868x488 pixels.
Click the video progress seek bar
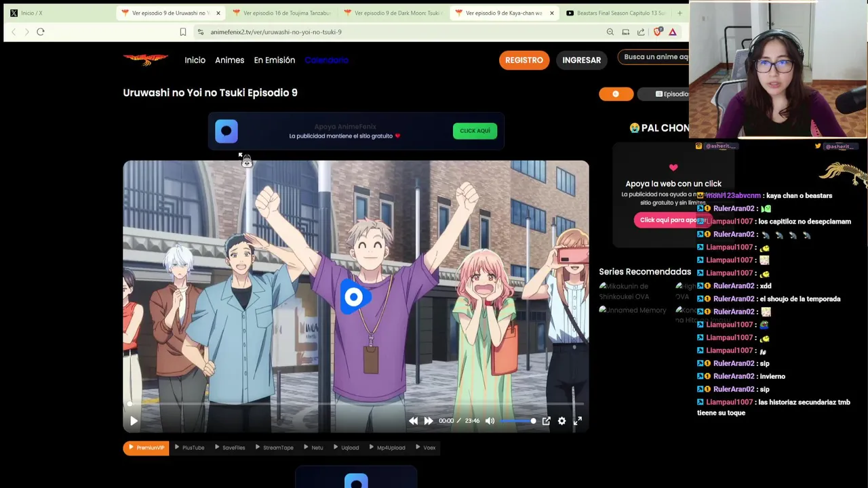click(x=355, y=404)
